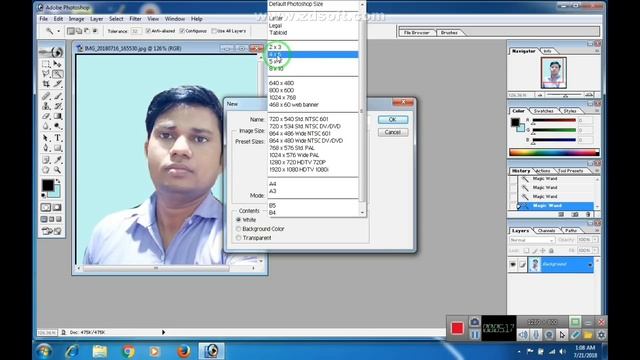Toggle the Use All Layers checkbox
Screen dimensions: 640x360
coord(214,31)
